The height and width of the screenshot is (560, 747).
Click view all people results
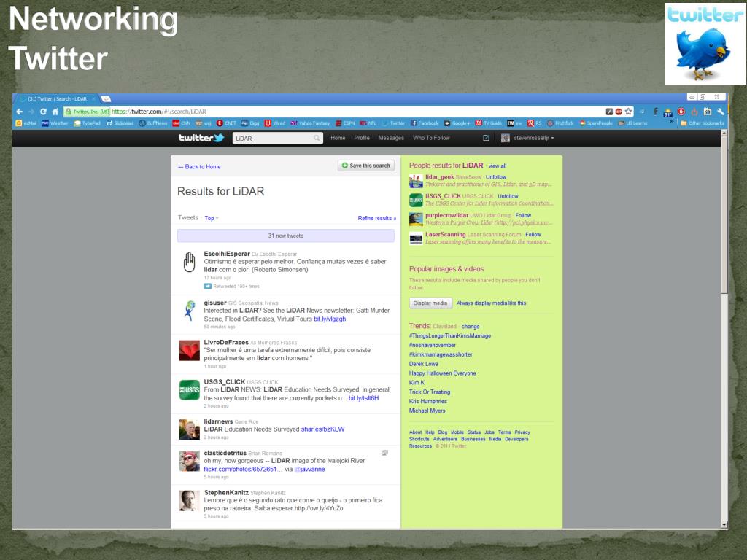(498, 166)
